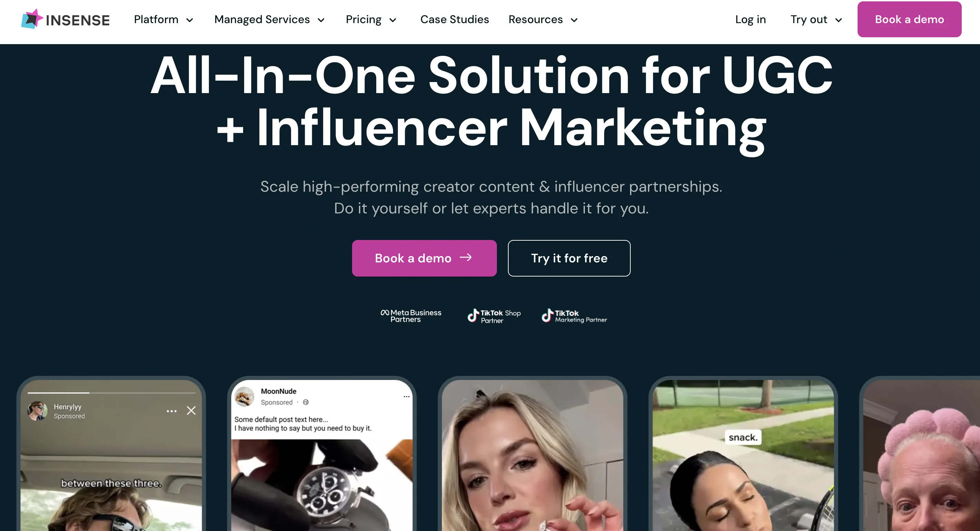Open the three-dot menu on the MoonNude post
980x531 pixels.
click(406, 396)
